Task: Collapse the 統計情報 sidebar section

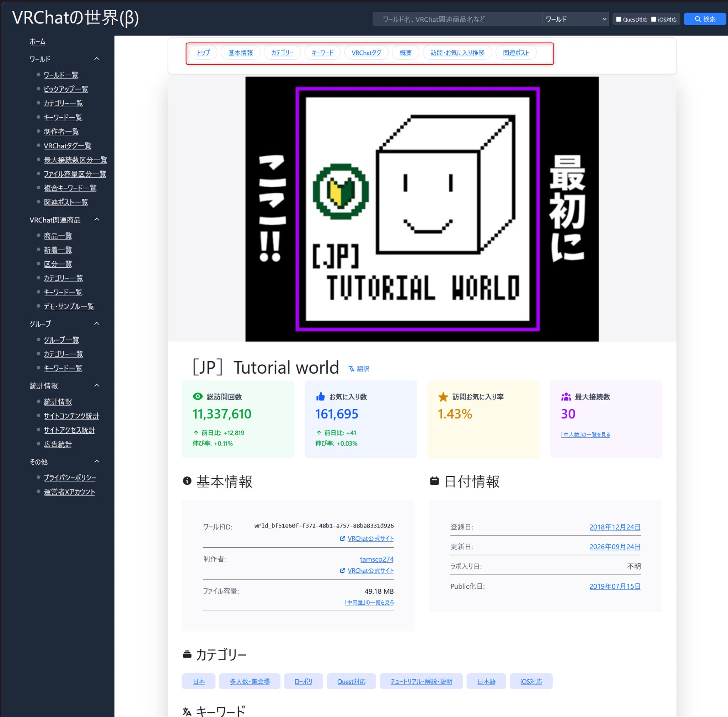Action: (97, 385)
